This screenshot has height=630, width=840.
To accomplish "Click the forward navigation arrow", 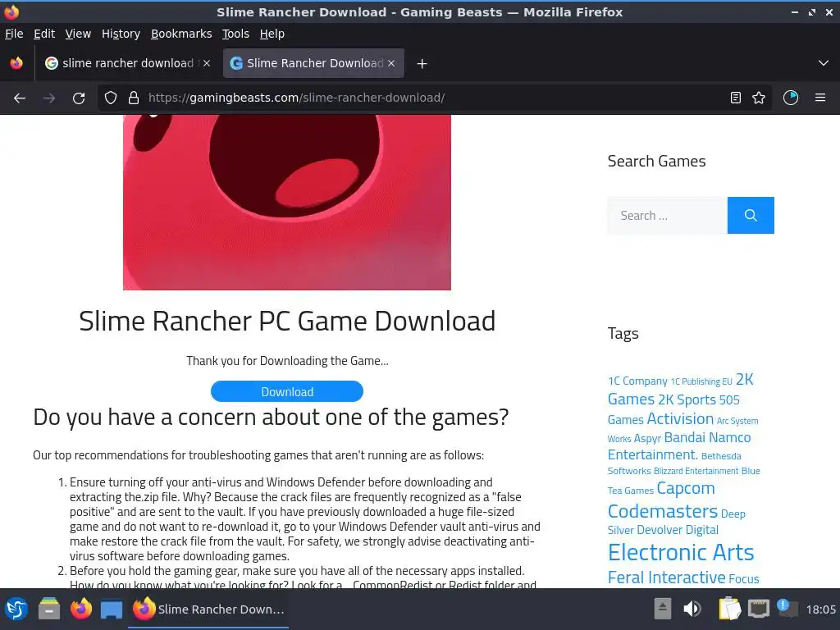I will coord(49,98).
